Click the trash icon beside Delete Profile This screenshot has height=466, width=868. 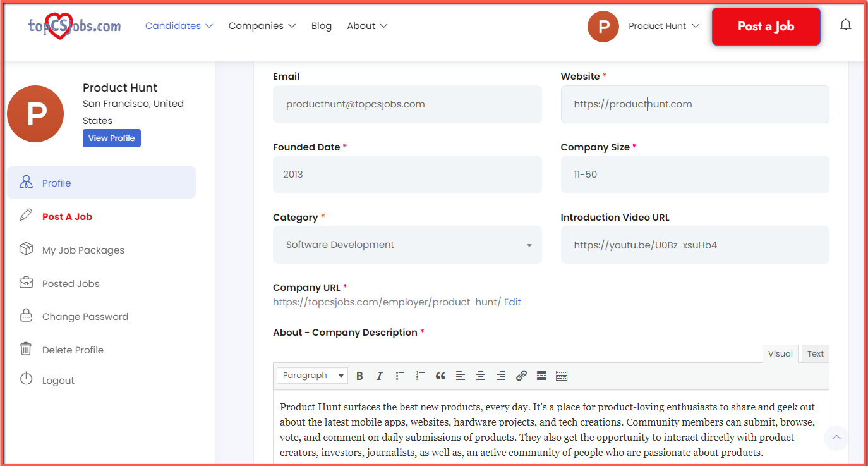(x=26, y=349)
